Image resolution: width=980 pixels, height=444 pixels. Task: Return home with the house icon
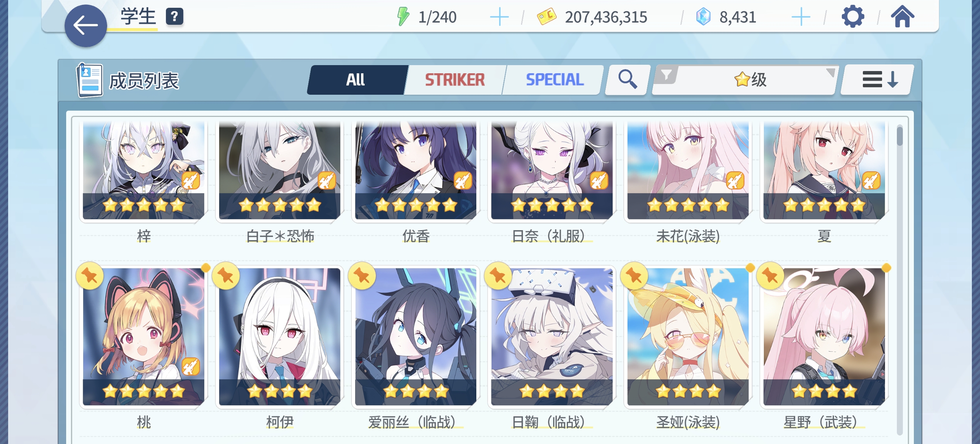point(902,17)
